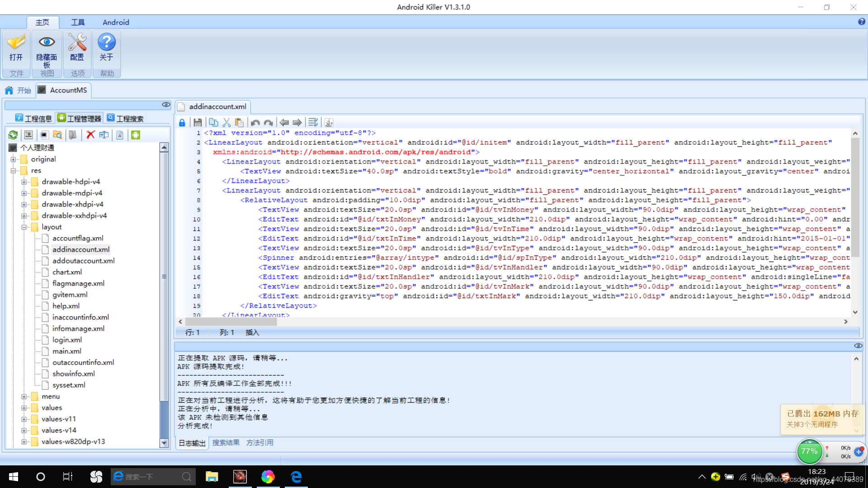
Task: Expand the menu folder node
Action: (24, 396)
